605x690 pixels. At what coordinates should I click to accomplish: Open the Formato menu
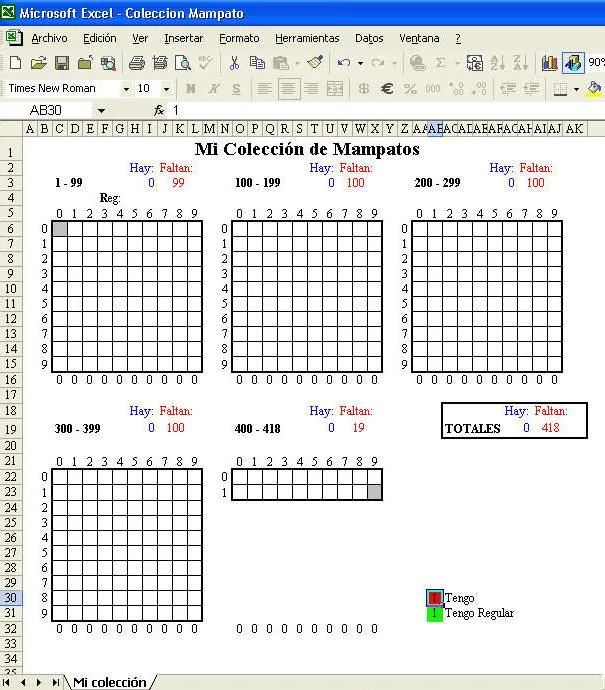(239, 38)
